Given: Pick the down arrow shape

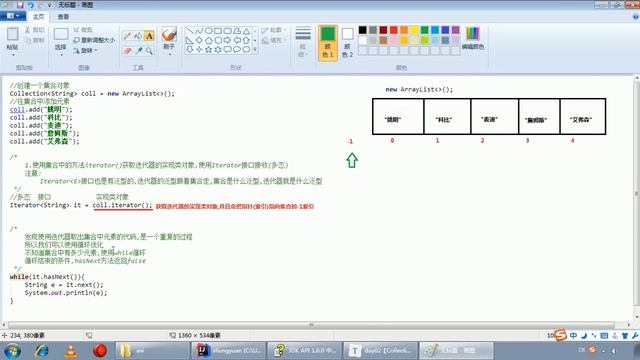Looking at the screenshot, I should click(189, 50).
